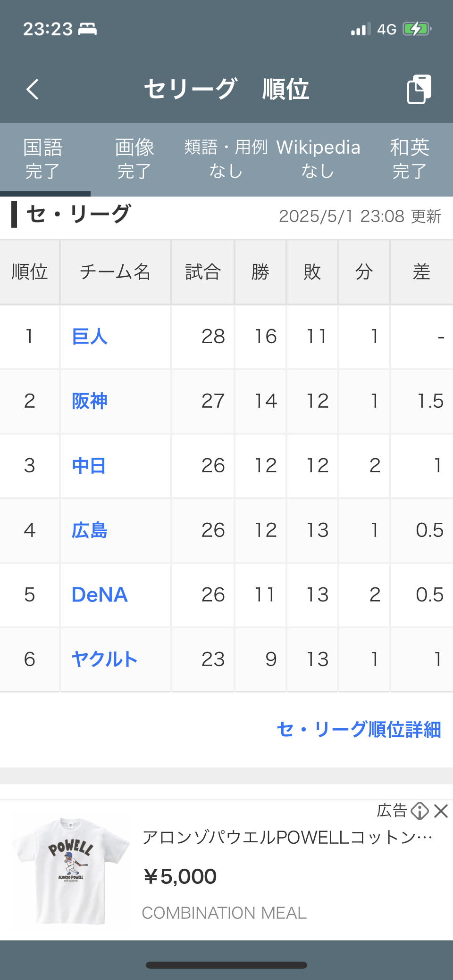453x980 pixels.
Task: Select the 類語・用例 tab
Action: (226, 159)
